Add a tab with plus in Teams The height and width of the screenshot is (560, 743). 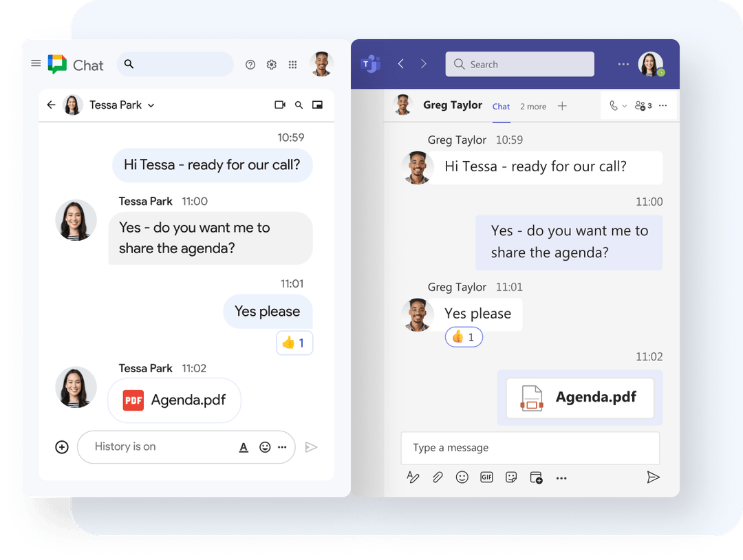point(562,106)
